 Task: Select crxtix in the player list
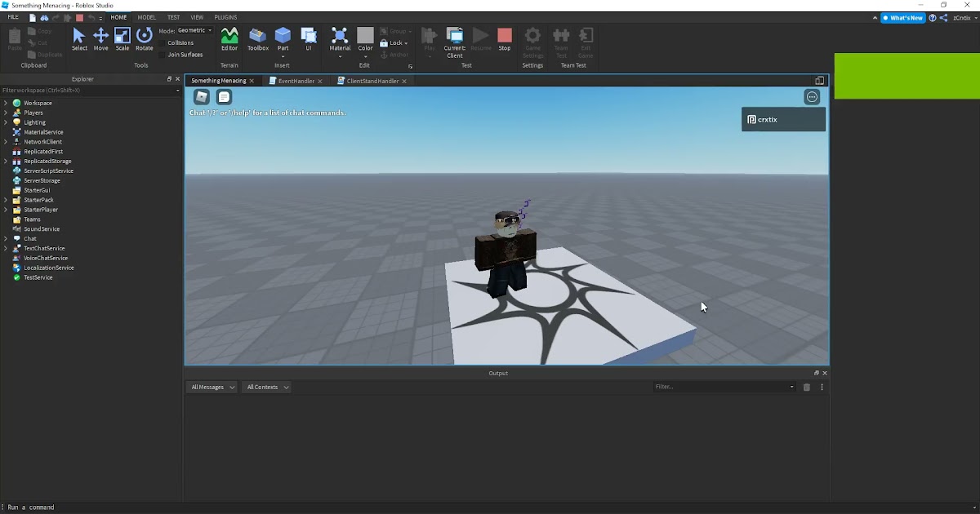pos(783,119)
